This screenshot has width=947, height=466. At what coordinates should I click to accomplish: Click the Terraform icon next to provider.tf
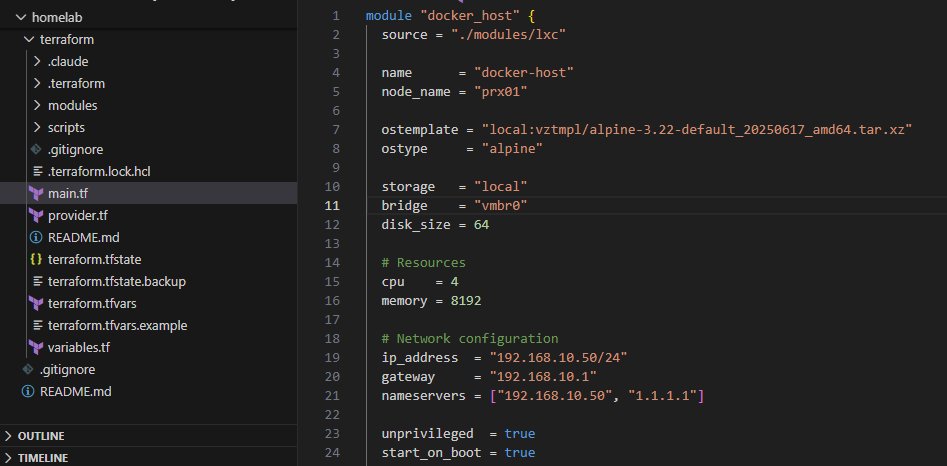point(36,215)
